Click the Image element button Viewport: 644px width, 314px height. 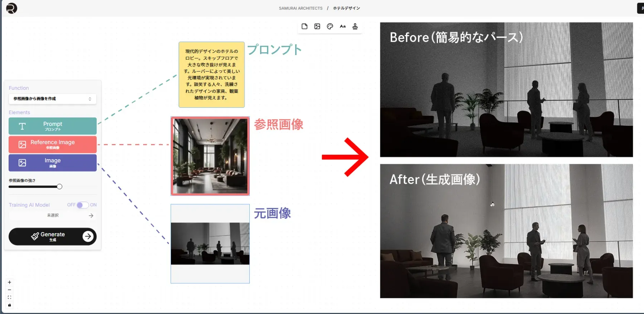click(x=53, y=163)
